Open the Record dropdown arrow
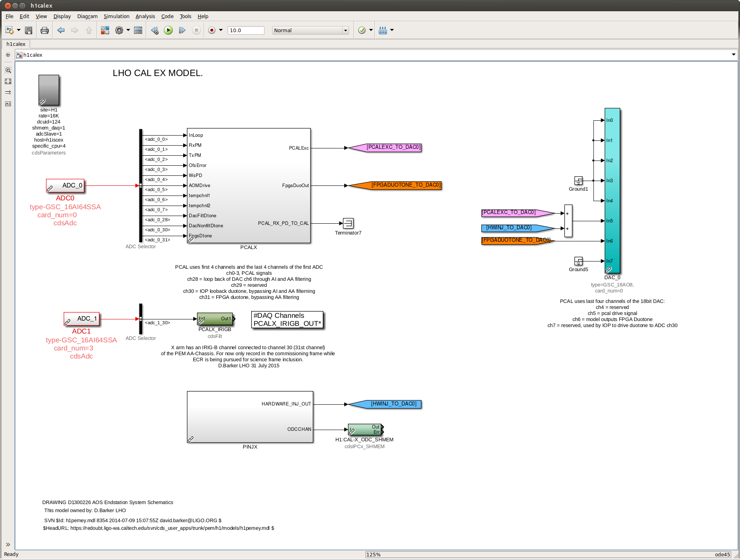The image size is (740, 560). coord(221,30)
